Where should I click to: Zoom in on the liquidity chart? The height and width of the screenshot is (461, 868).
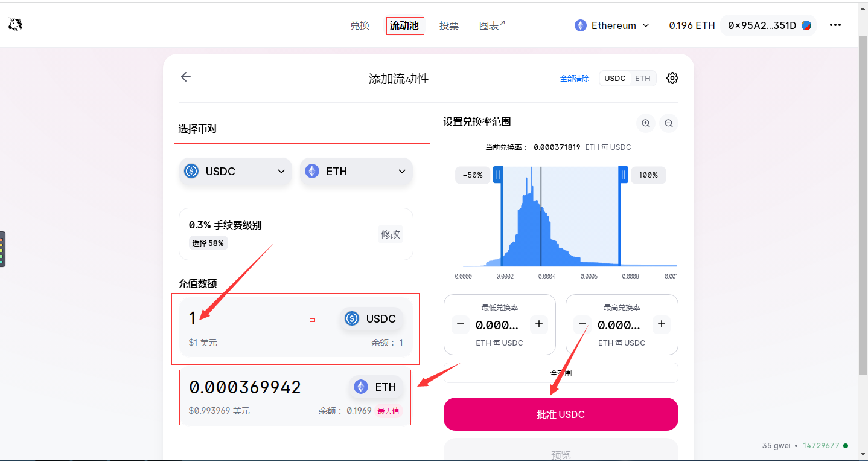[x=646, y=123]
